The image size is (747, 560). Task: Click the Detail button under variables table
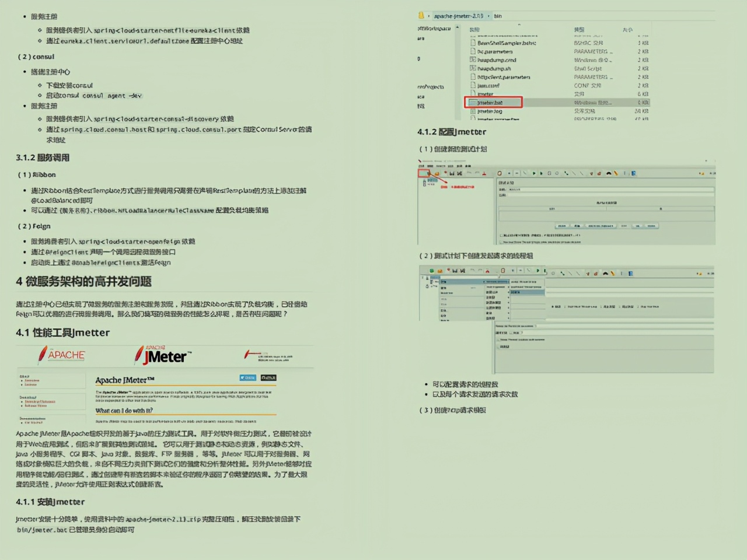pos(562,226)
